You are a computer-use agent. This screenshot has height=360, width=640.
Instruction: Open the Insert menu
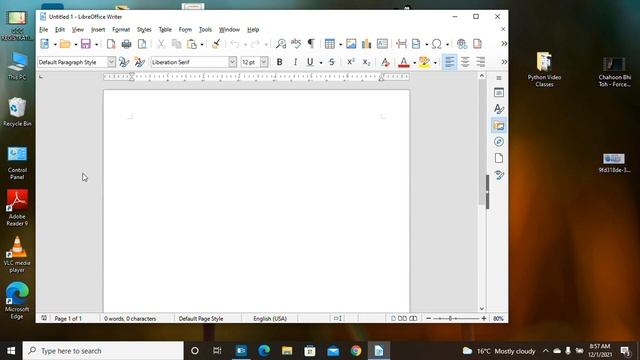click(x=98, y=30)
